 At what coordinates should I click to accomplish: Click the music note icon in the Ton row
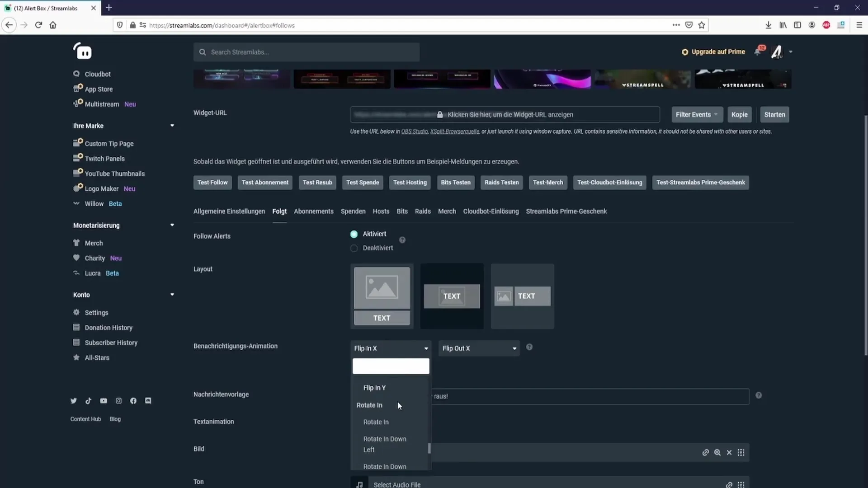pos(359,484)
